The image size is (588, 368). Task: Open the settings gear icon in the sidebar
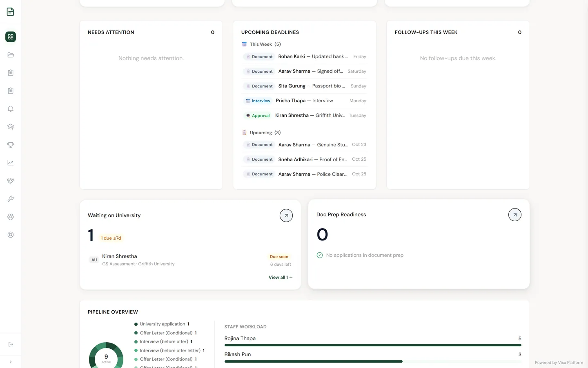pyautogui.click(x=11, y=217)
